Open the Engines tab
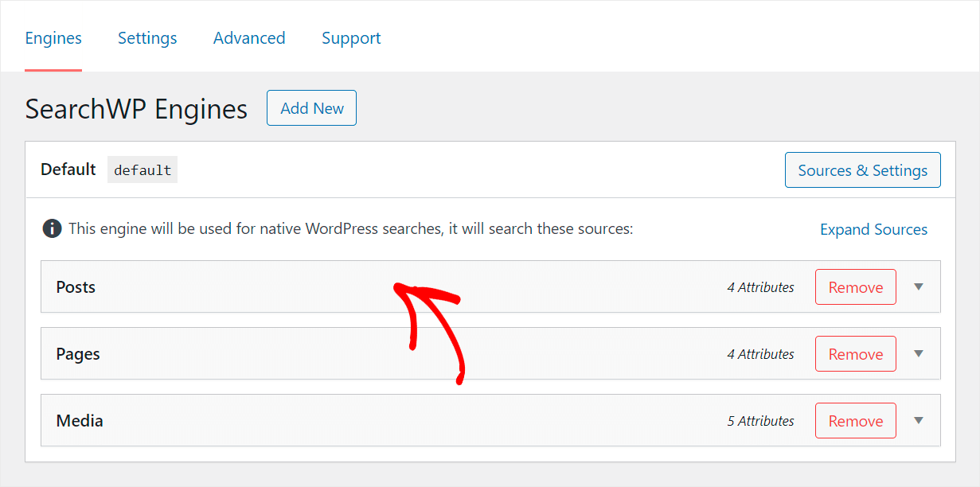 click(x=53, y=38)
